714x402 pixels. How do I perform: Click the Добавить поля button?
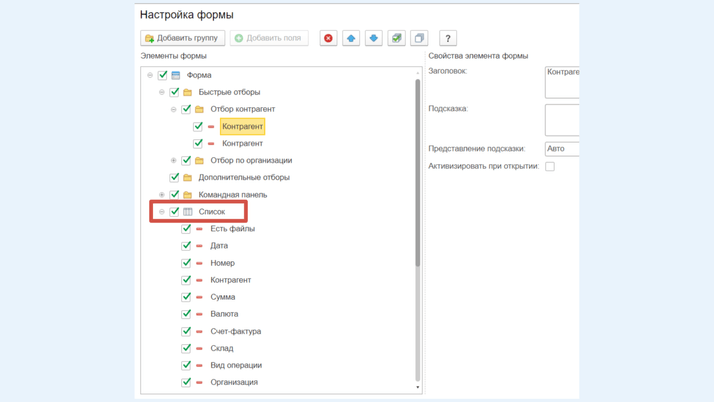(x=269, y=38)
